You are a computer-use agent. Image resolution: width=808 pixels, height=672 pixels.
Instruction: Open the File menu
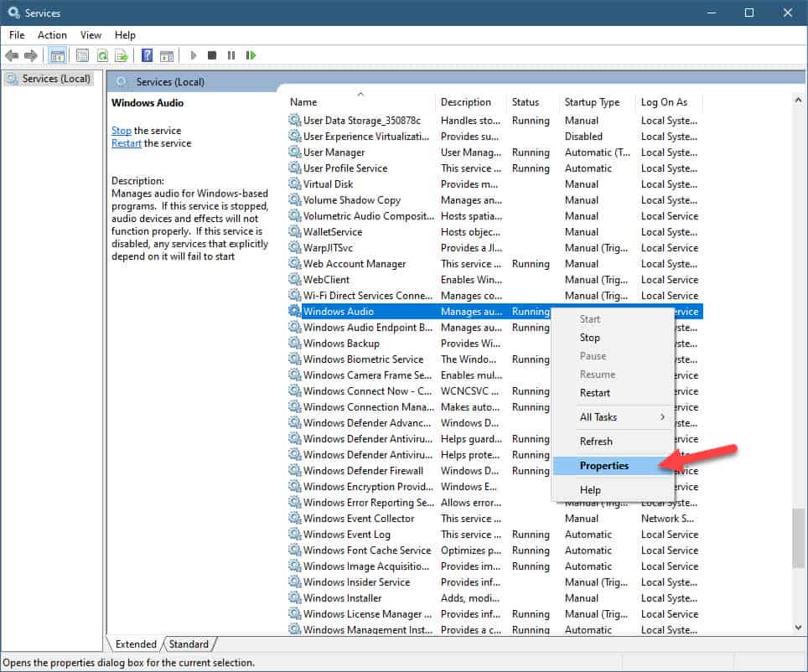click(x=17, y=35)
